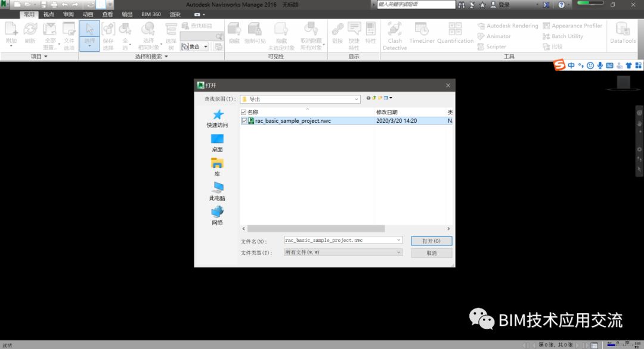Click the horizontal scrollbar in file list

point(315,229)
